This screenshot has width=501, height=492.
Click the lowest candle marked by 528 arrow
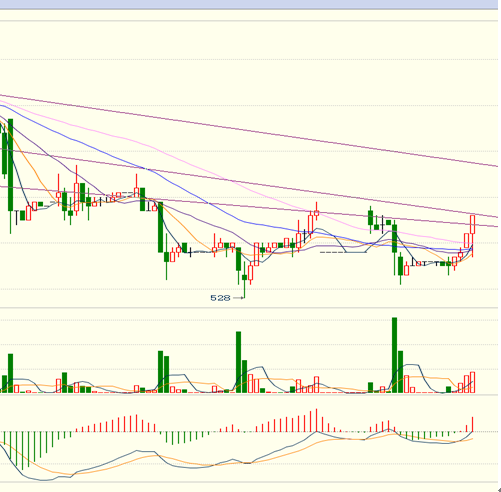coord(245,279)
